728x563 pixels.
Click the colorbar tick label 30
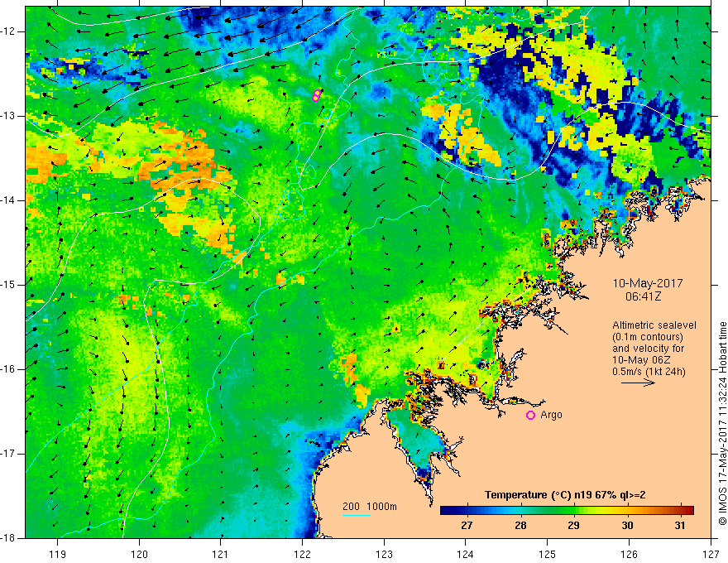[x=627, y=526]
